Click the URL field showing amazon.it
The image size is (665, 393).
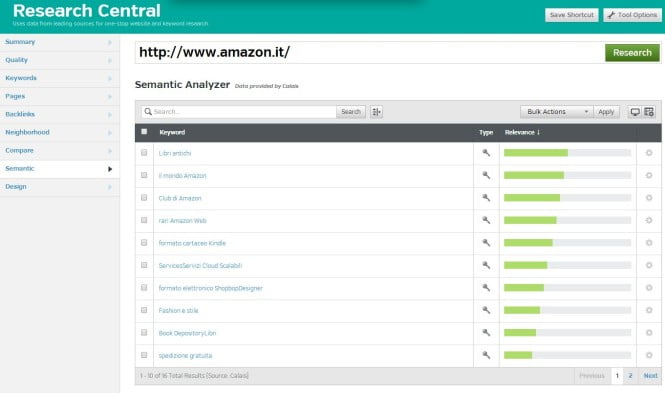pyautogui.click(x=370, y=53)
